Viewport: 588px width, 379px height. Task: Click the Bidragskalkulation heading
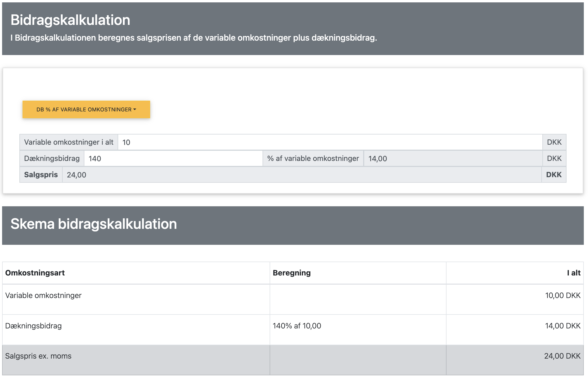tap(70, 20)
